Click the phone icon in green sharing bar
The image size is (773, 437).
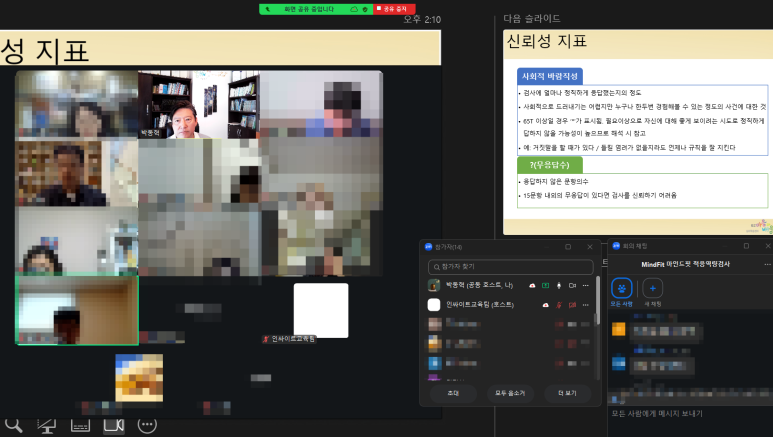point(267,9)
